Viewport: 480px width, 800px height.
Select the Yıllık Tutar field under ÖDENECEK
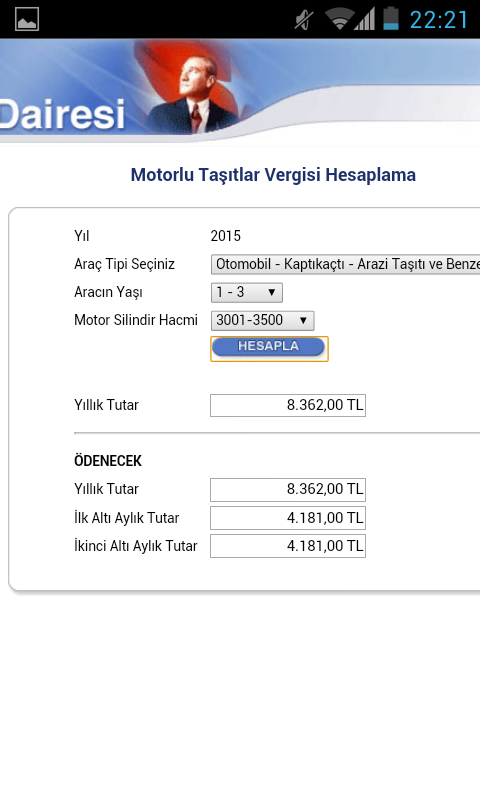(288, 489)
